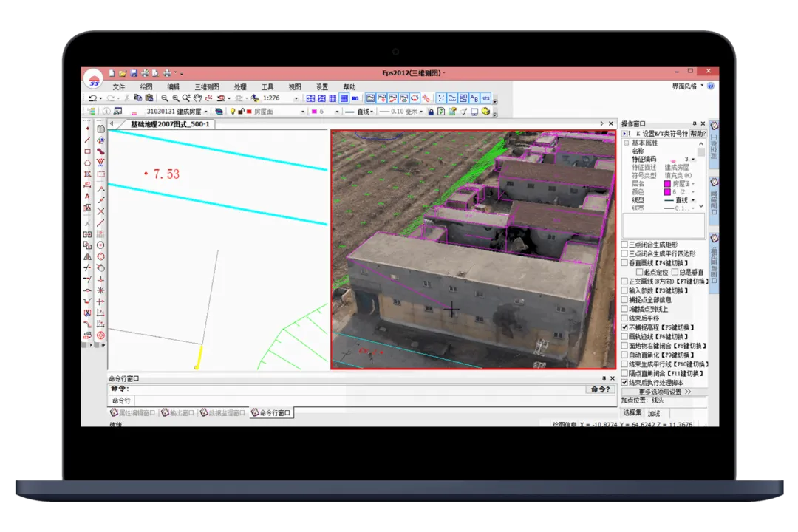Click the undo arrow icon
This screenshot has width=798, height=532.
[x=93, y=98]
